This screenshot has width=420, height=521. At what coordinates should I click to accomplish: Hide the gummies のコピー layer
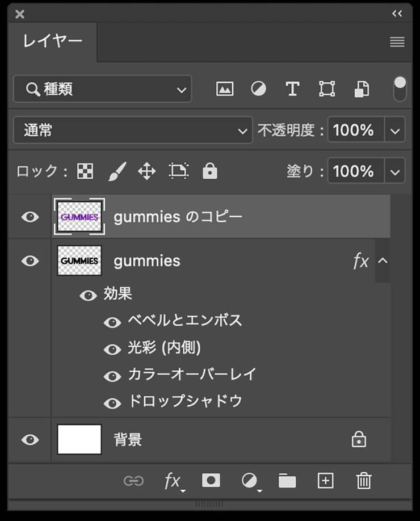pos(30,217)
